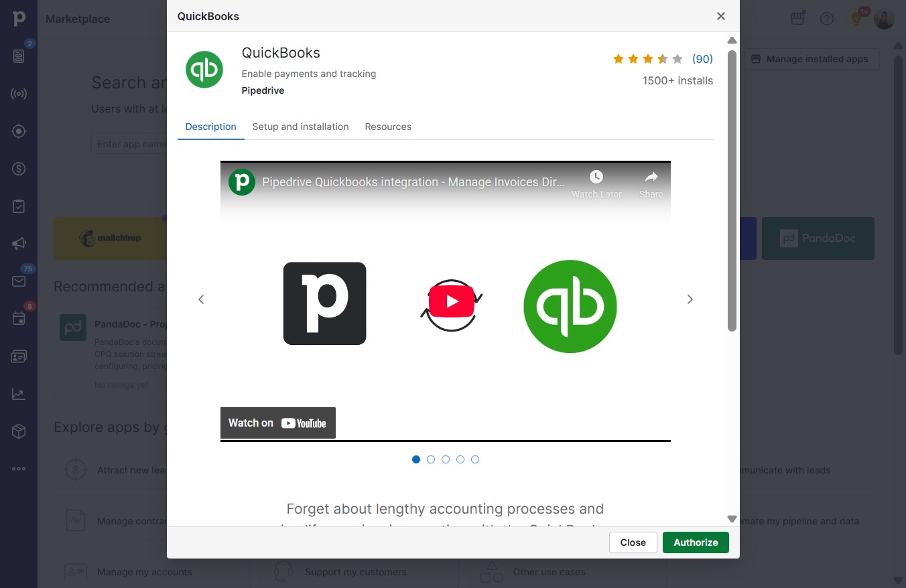Screen dimensions: 906x588
Task: Go to the next carousel slide
Action: click(690, 299)
